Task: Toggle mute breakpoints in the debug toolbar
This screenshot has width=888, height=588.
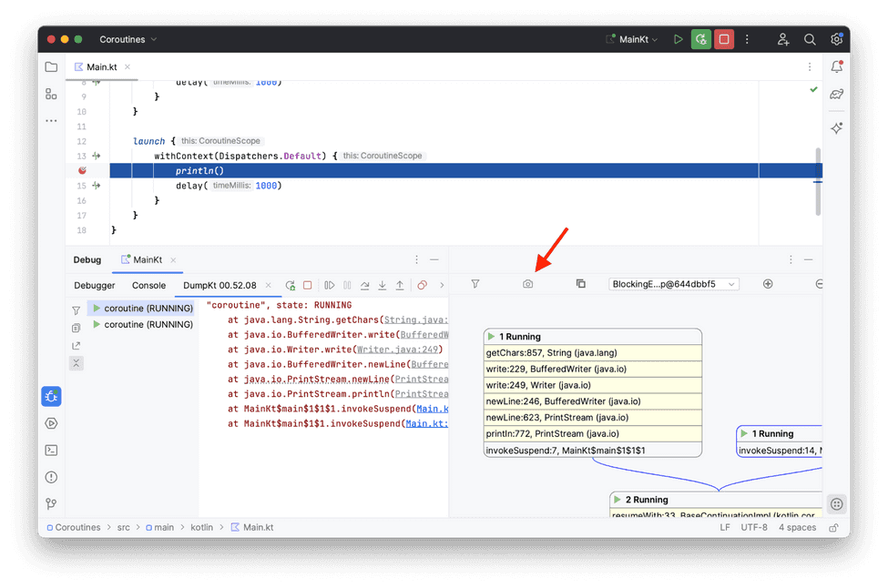Action: coord(422,284)
